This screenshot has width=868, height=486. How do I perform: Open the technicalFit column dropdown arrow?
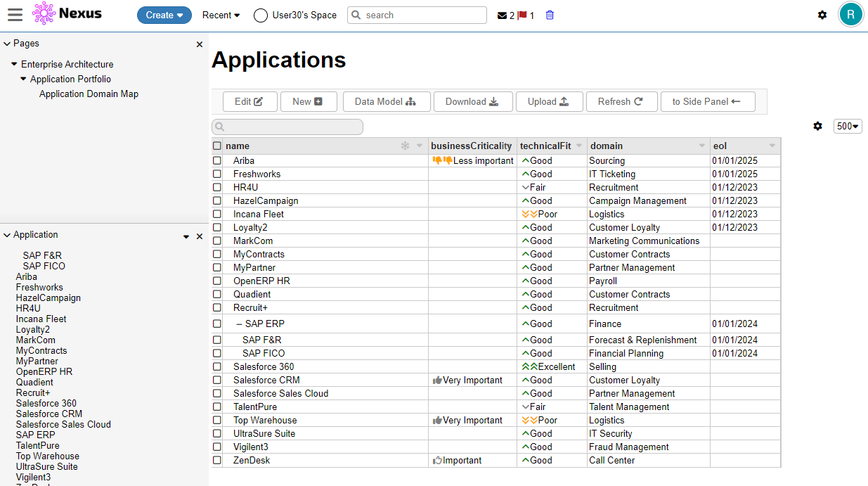click(x=579, y=146)
